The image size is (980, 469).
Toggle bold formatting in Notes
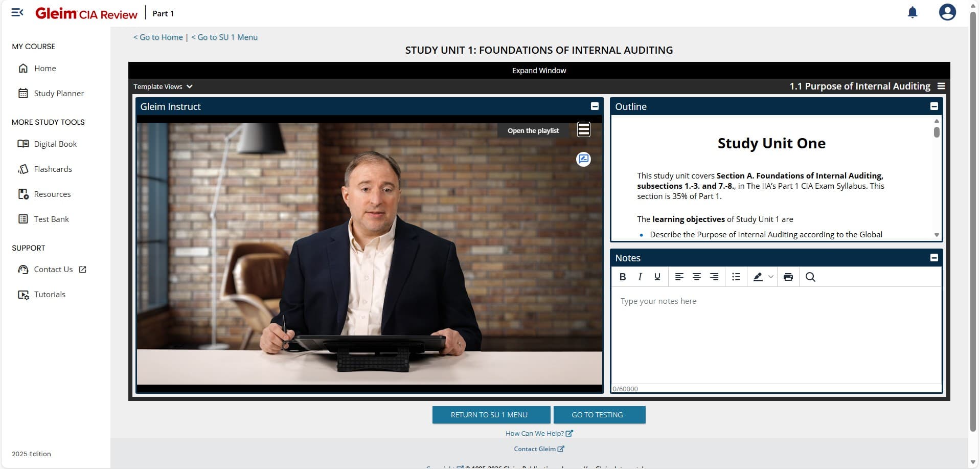622,277
